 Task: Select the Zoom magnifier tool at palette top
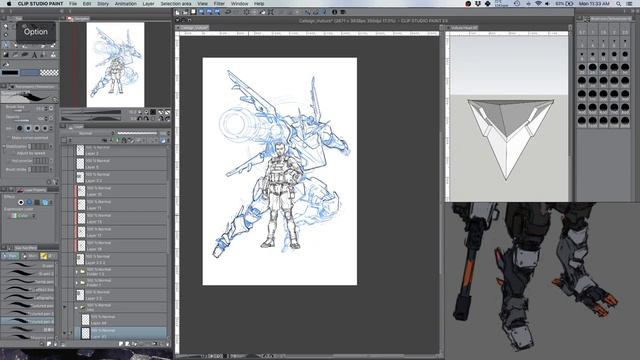pyautogui.click(x=6, y=26)
